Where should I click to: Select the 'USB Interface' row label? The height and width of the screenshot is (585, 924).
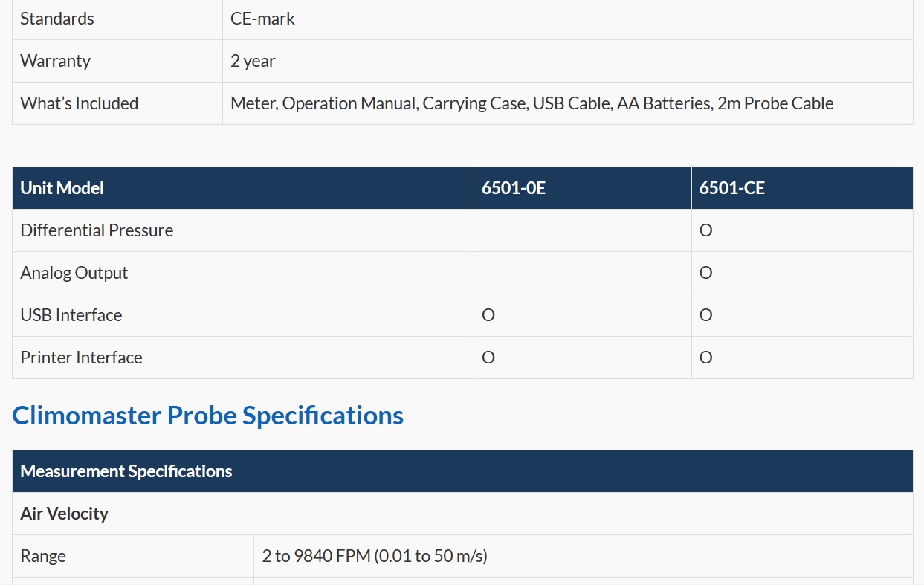[x=71, y=315]
